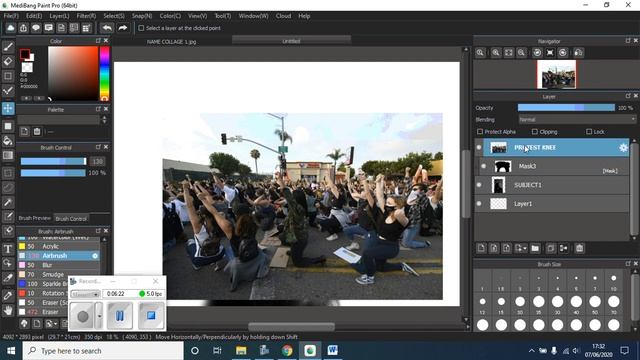Click the Navigator preview thumbnail
Image resolution: width=640 pixels, height=360 pixels.
pos(556,74)
